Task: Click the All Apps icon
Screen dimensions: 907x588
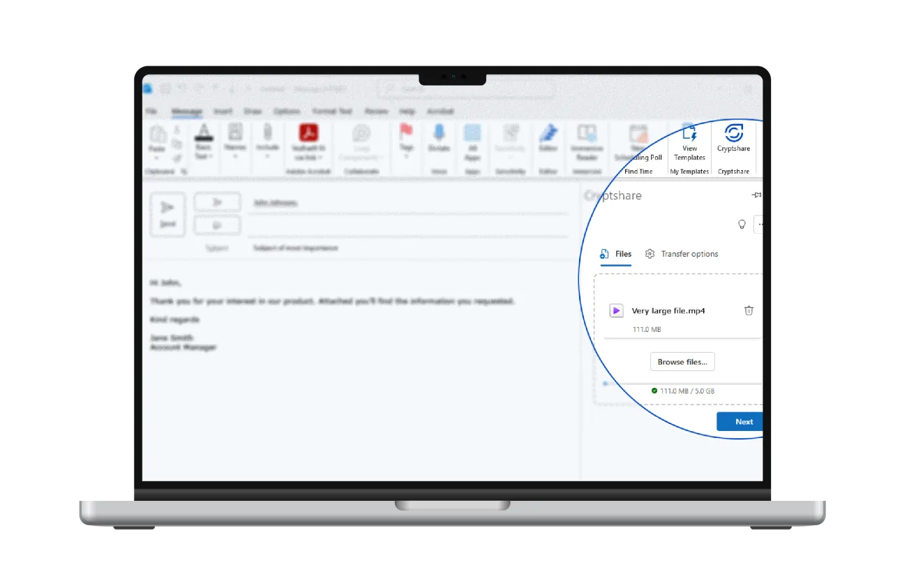Action: coord(472,134)
